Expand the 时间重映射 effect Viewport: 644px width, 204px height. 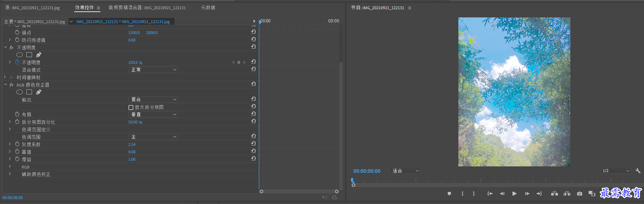tap(5, 77)
